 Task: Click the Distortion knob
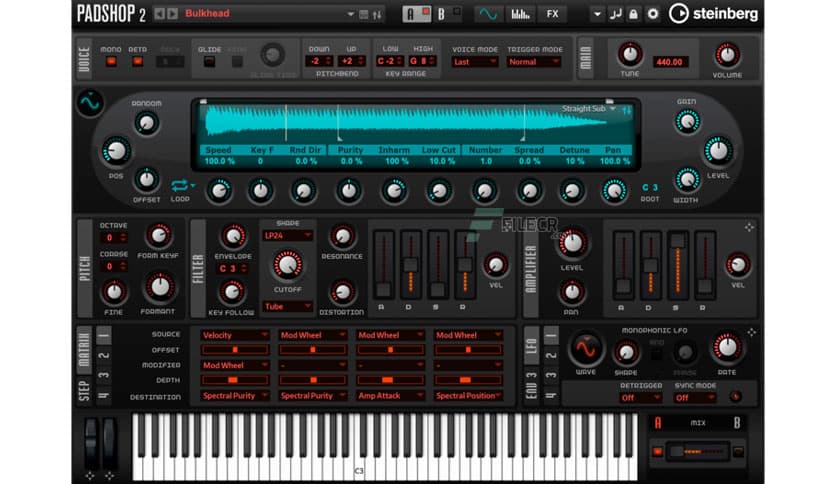tap(342, 292)
